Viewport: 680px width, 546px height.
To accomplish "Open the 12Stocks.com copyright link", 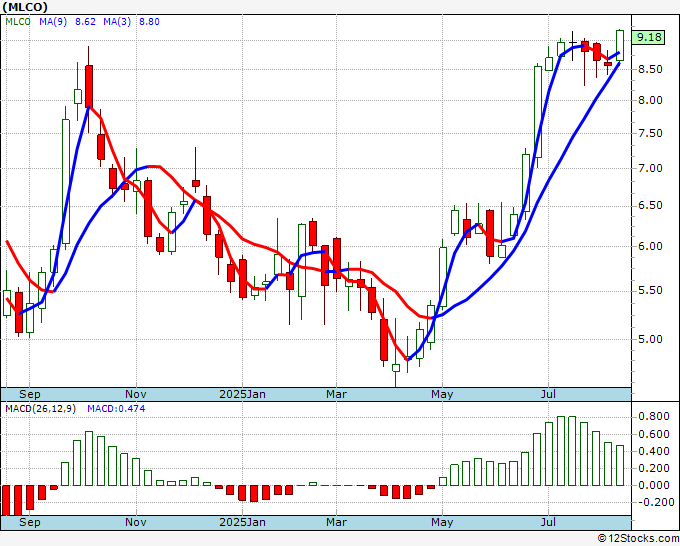I will [x=638, y=539].
